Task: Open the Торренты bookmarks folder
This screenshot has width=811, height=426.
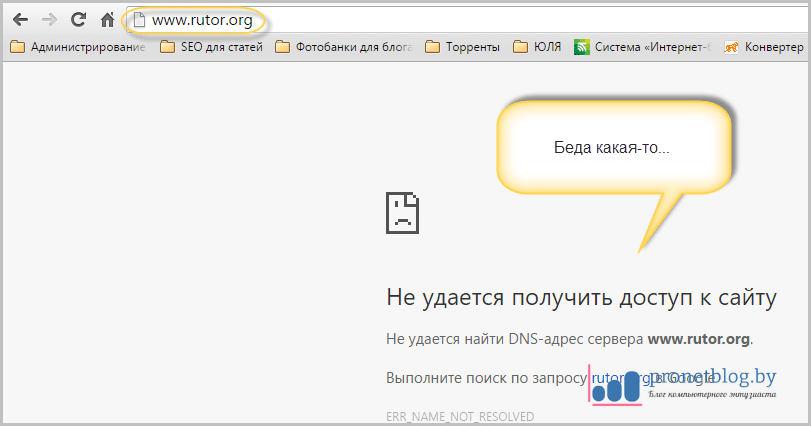Action: point(462,47)
